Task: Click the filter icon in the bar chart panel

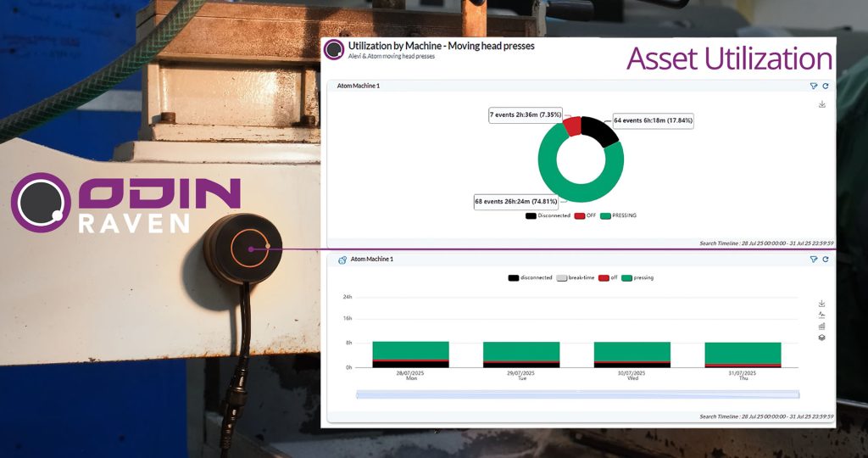Action: coord(813,259)
